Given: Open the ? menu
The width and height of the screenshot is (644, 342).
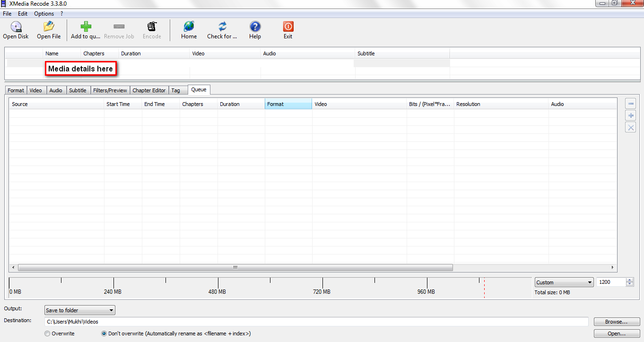Looking at the screenshot, I should click(61, 14).
